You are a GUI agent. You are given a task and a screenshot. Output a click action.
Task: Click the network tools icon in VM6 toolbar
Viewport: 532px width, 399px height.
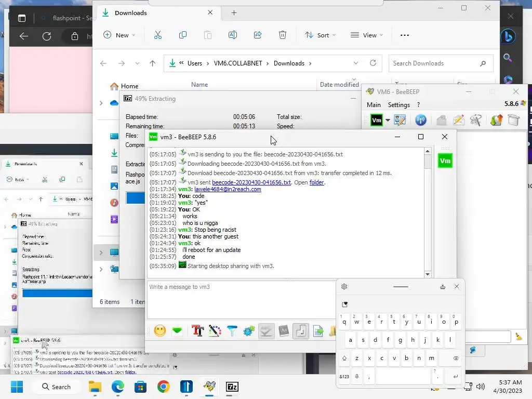476,120
